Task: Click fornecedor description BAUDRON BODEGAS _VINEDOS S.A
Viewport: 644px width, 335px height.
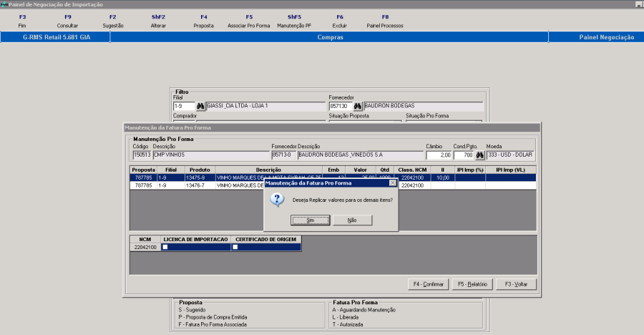Action: 360,155
